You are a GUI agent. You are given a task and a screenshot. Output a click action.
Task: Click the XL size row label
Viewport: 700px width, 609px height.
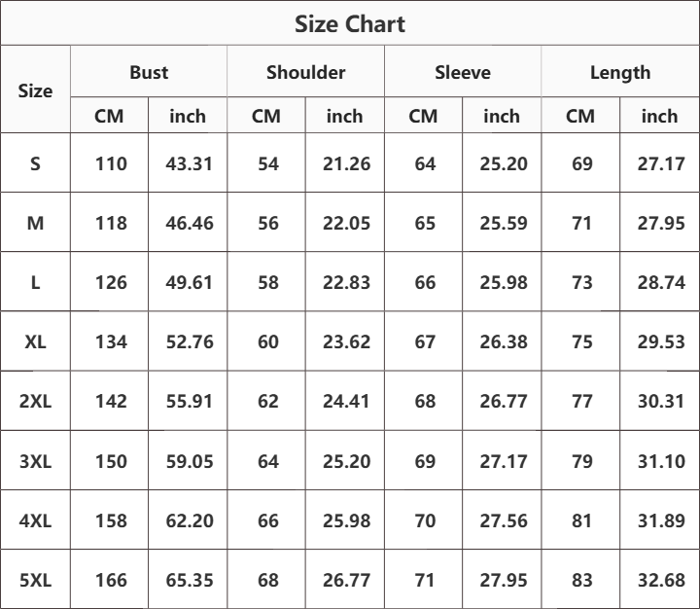(x=35, y=341)
